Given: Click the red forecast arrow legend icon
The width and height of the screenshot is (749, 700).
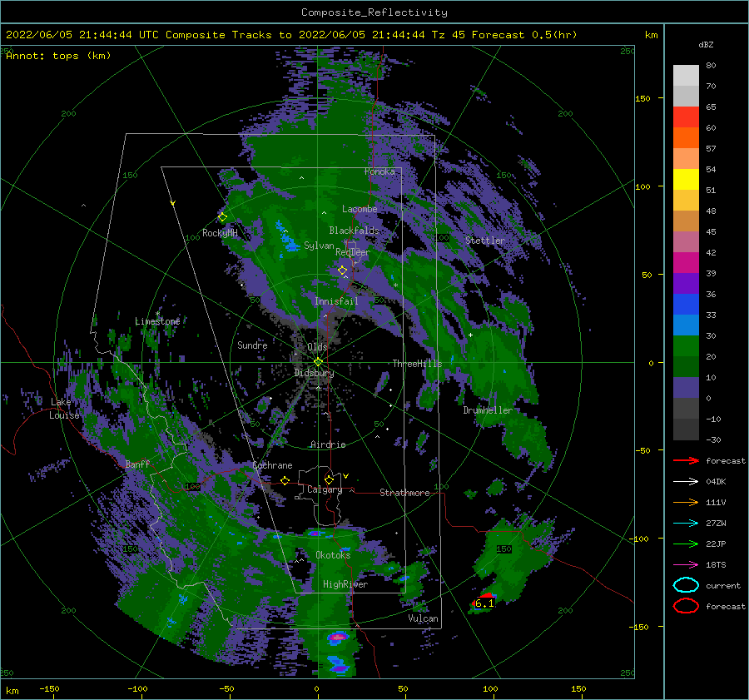Looking at the screenshot, I should coord(686,460).
